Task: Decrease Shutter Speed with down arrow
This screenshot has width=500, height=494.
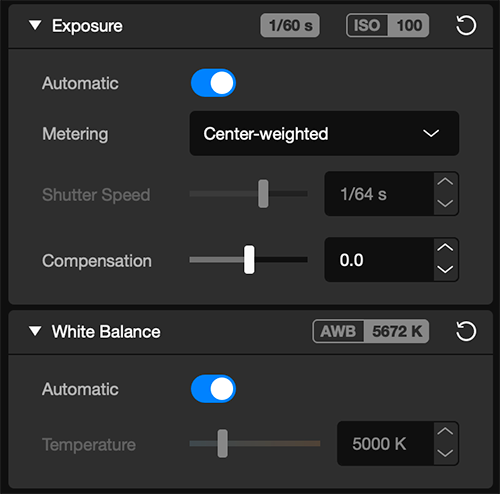Action: click(446, 204)
